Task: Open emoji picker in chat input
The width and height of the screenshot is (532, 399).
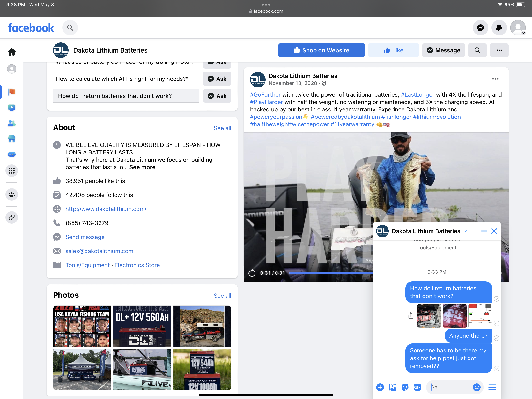Action: click(x=477, y=387)
